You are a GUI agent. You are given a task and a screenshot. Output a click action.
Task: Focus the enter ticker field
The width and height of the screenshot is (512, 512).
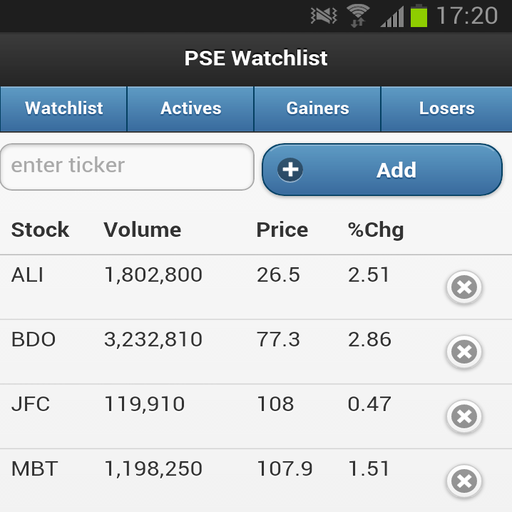point(127,167)
